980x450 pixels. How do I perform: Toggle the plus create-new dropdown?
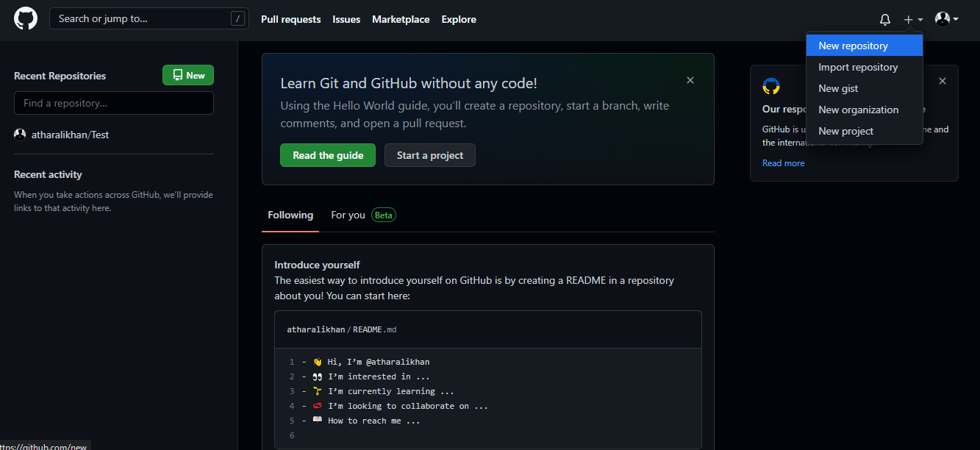[913, 20]
